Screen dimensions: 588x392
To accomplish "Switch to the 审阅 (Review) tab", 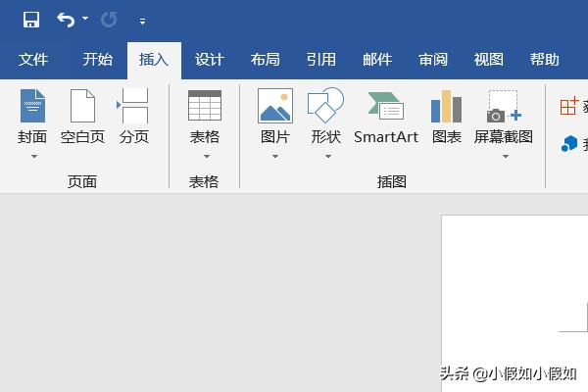I will 433,59.
